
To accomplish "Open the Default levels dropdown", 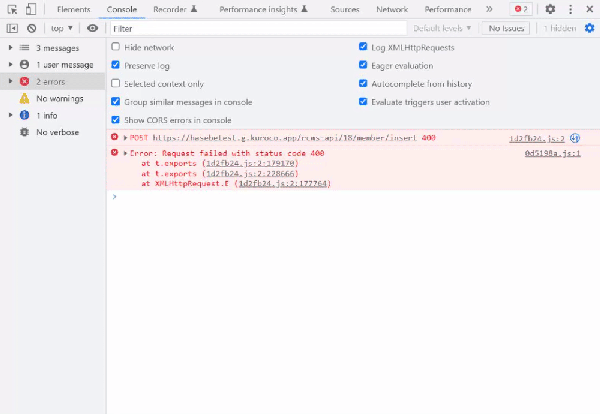I will [x=442, y=28].
